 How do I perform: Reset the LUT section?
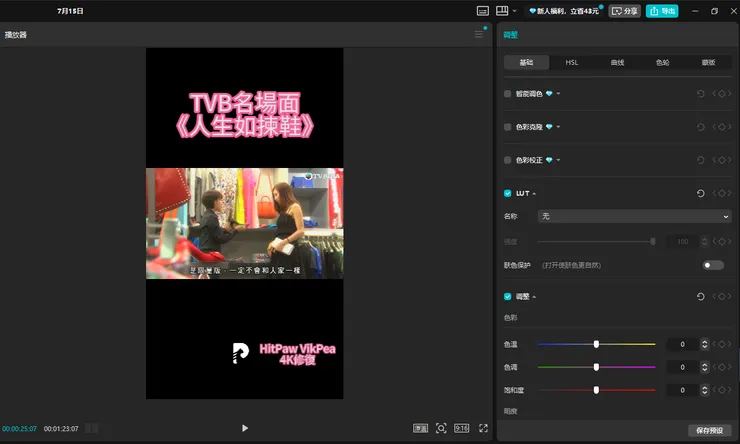701,193
